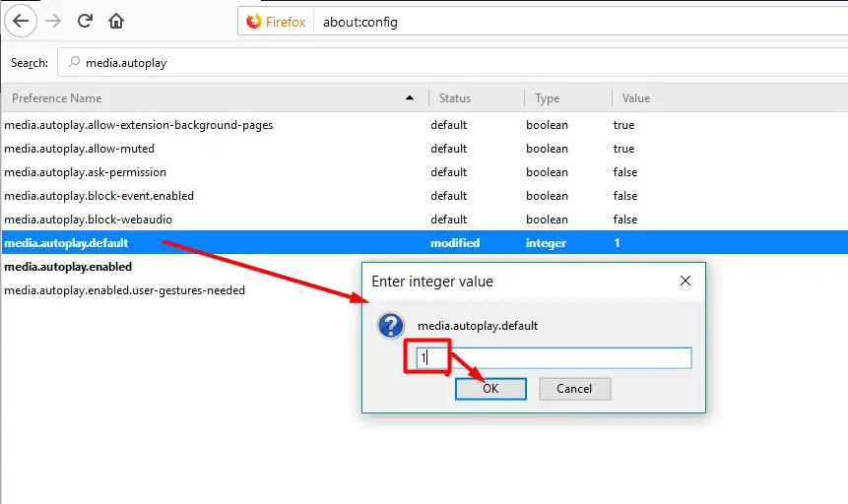This screenshot has height=504, width=848.
Task: Click true value of allow-extension-background-pages row
Action: tap(623, 125)
